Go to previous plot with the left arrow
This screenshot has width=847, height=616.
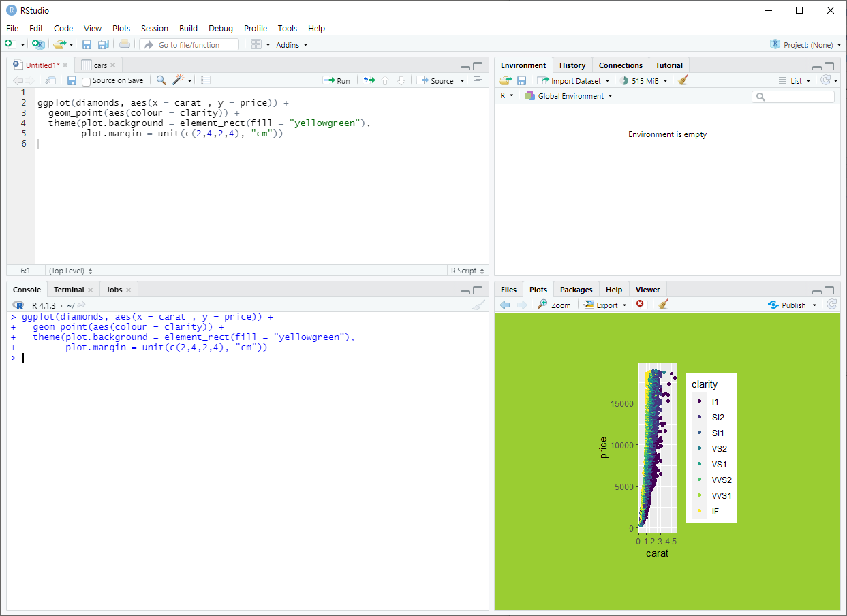pos(505,305)
